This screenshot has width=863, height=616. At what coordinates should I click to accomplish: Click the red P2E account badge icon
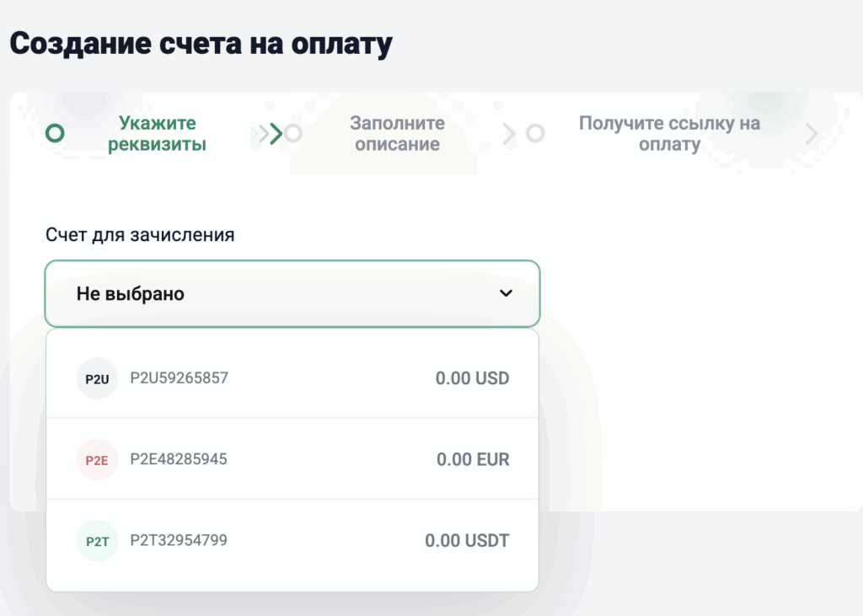[97, 460]
